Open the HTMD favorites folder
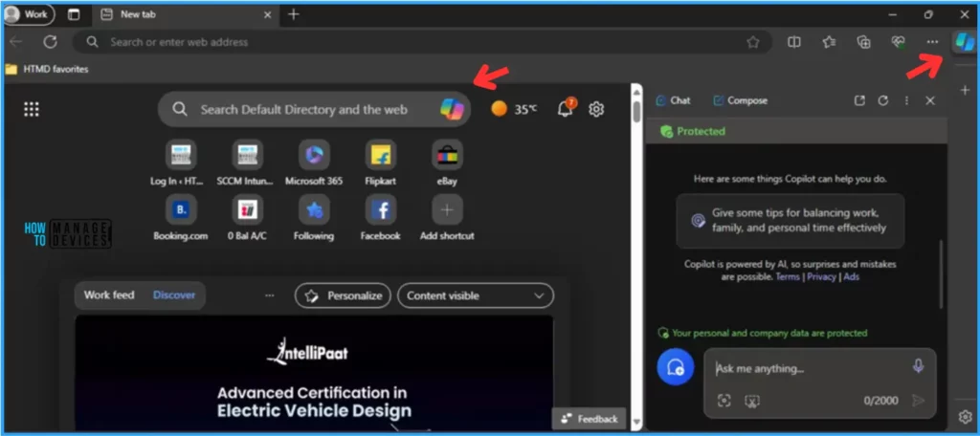This screenshot has height=436, width=980. [x=47, y=70]
